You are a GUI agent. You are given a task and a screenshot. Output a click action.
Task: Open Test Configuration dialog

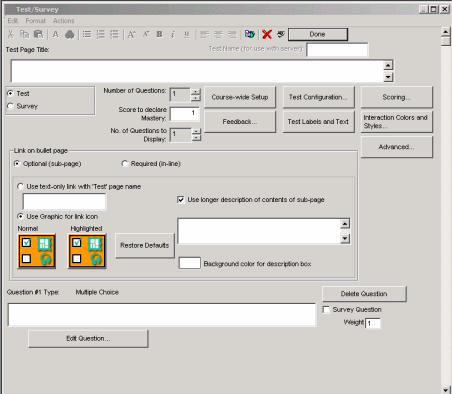[318, 97]
